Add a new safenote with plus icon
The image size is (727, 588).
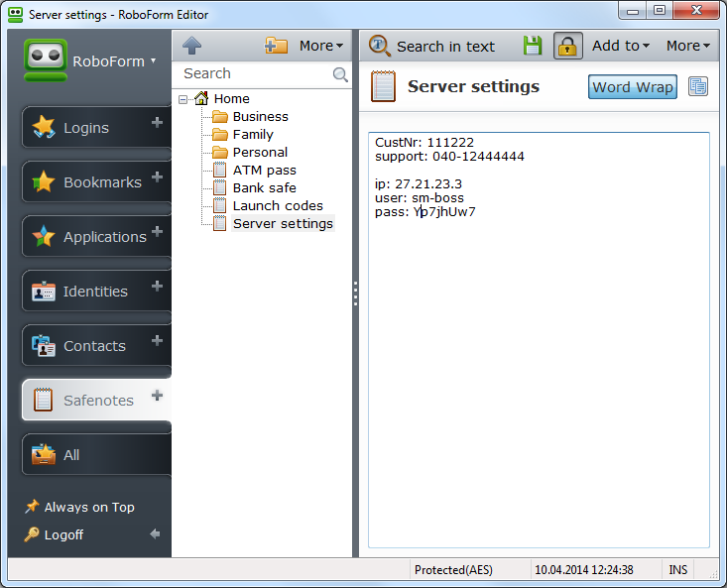157,396
